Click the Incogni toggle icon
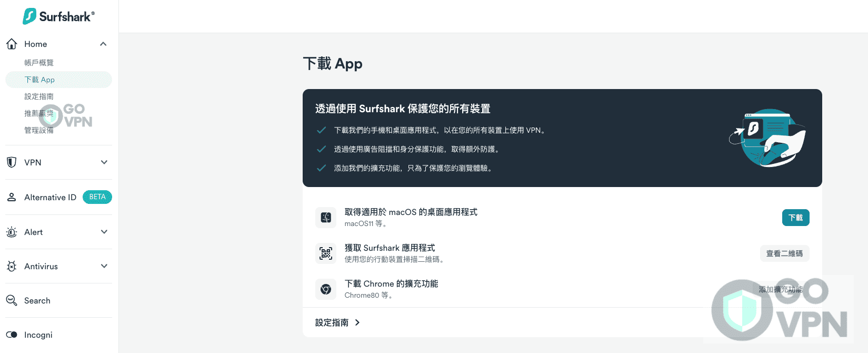The image size is (868, 353). pyautogui.click(x=12, y=335)
